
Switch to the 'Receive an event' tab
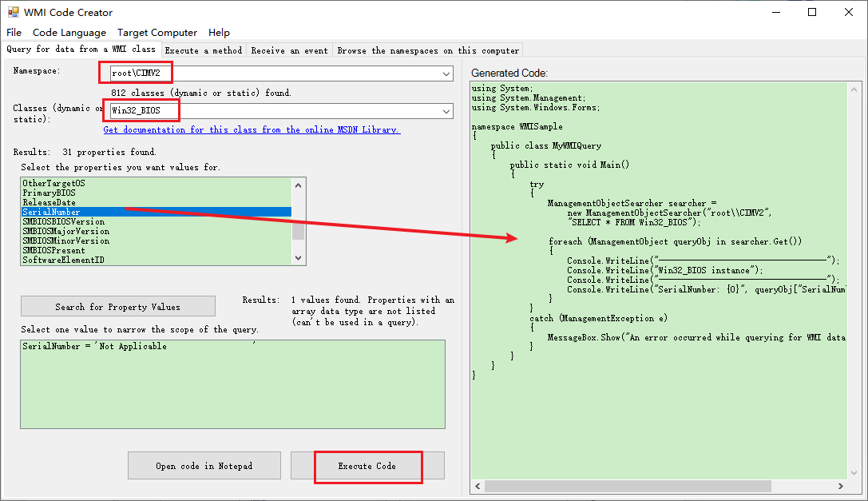(x=288, y=49)
